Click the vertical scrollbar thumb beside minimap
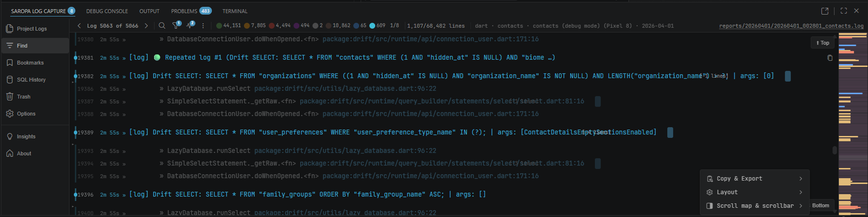The height and width of the screenshot is (217, 868). 835,150
